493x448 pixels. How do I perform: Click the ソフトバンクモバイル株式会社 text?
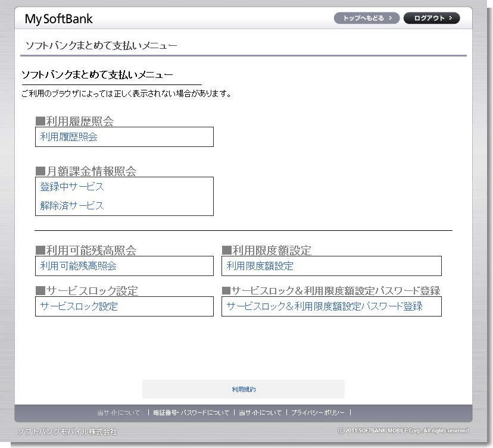pos(67,432)
